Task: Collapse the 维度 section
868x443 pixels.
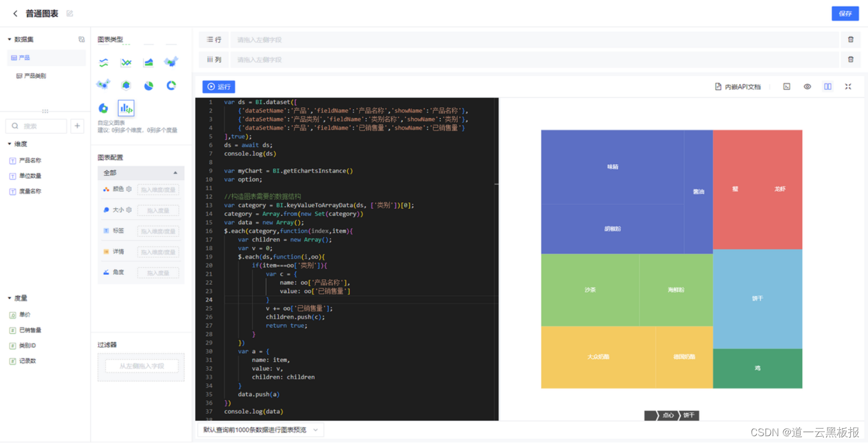Action: pyautogui.click(x=9, y=144)
